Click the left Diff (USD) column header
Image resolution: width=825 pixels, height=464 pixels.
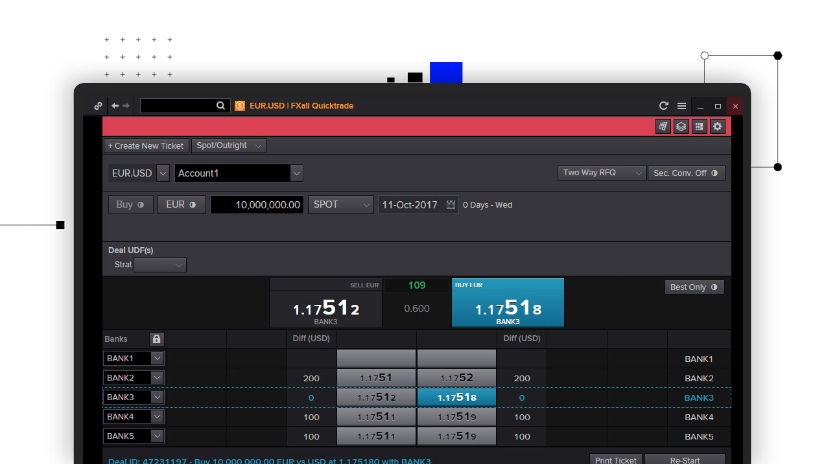point(311,338)
